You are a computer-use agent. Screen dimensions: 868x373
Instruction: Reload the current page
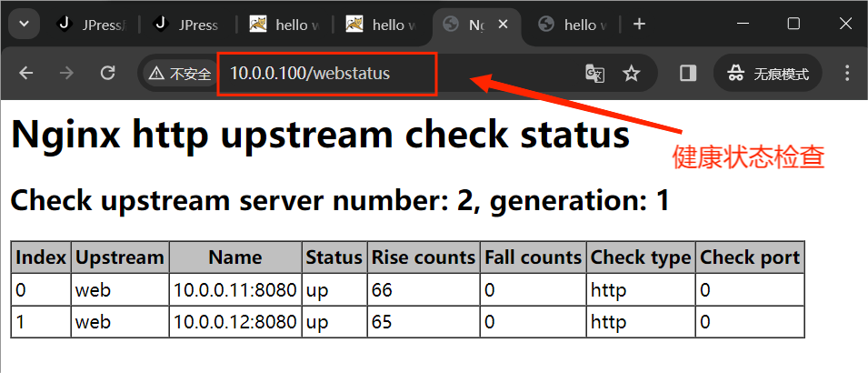pos(107,73)
